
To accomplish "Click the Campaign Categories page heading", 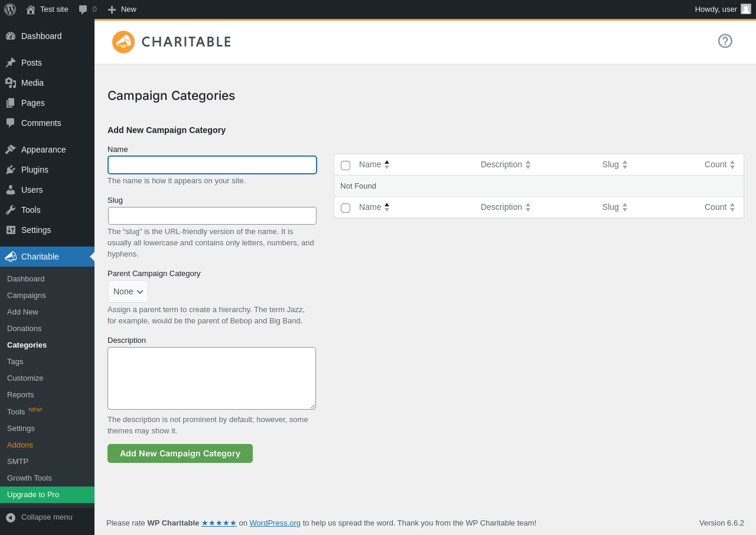I will [171, 96].
